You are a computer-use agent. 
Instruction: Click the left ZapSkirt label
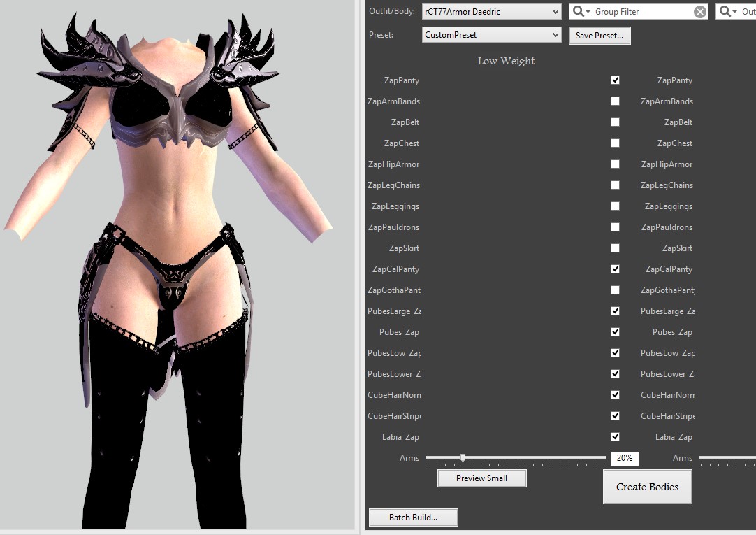coord(404,248)
